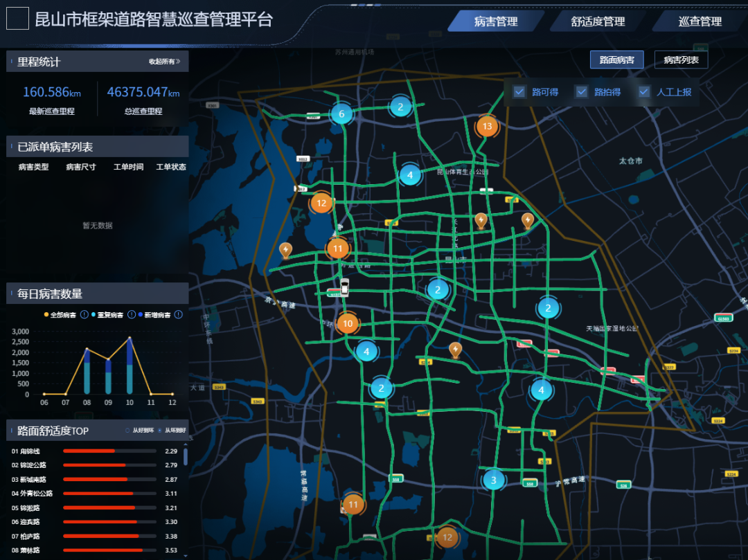This screenshot has width=748, height=560.
Task: Open the blue cluster marker numbered 6
Action: [341, 114]
